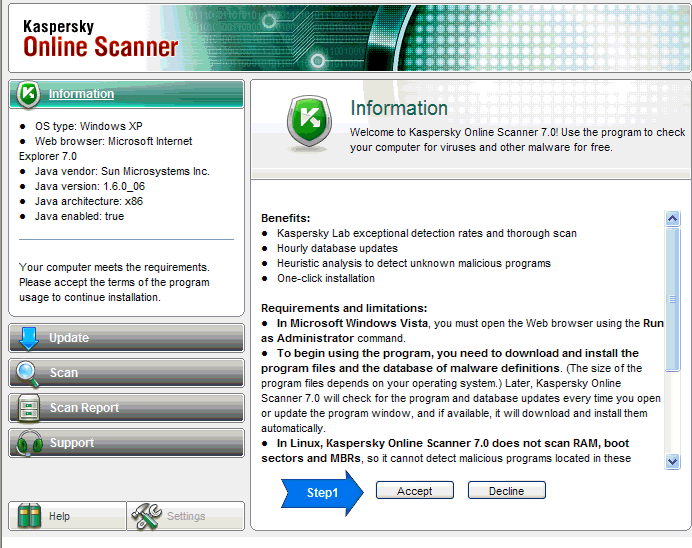Click the Settings tools icon
The height and width of the screenshot is (548, 692).
coord(147,516)
